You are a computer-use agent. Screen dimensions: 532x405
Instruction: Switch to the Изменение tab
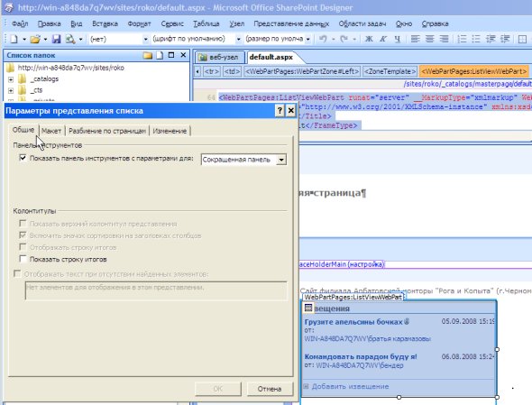pos(170,131)
